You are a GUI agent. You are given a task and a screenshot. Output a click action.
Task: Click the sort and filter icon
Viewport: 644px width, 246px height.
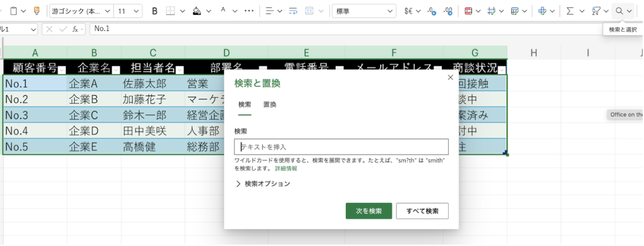596,11
